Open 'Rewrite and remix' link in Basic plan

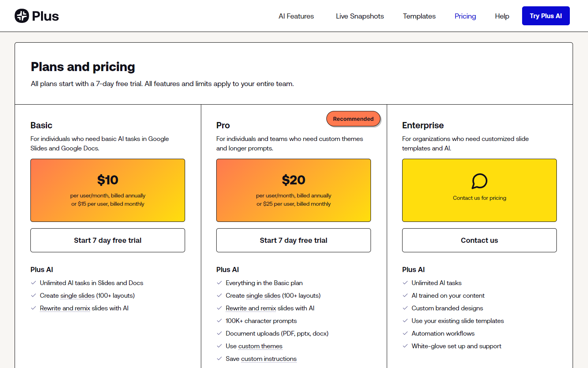(x=65, y=308)
